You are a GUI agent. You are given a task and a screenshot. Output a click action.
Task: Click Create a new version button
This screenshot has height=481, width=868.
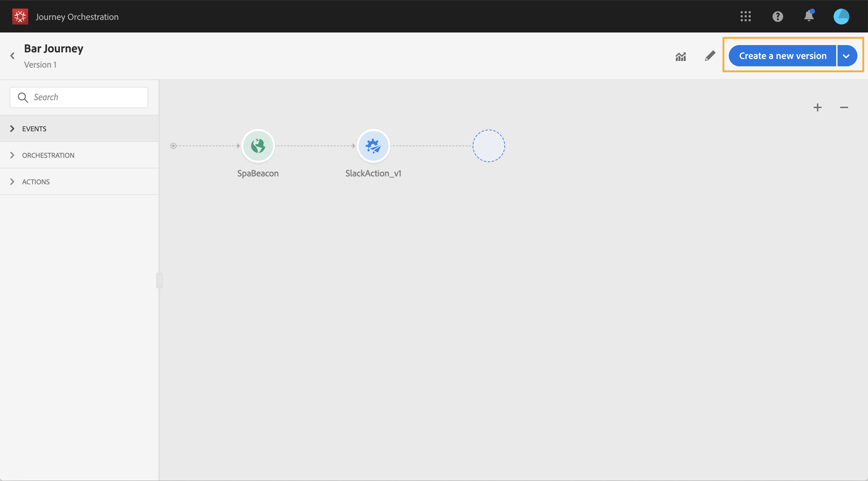coord(782,56)
